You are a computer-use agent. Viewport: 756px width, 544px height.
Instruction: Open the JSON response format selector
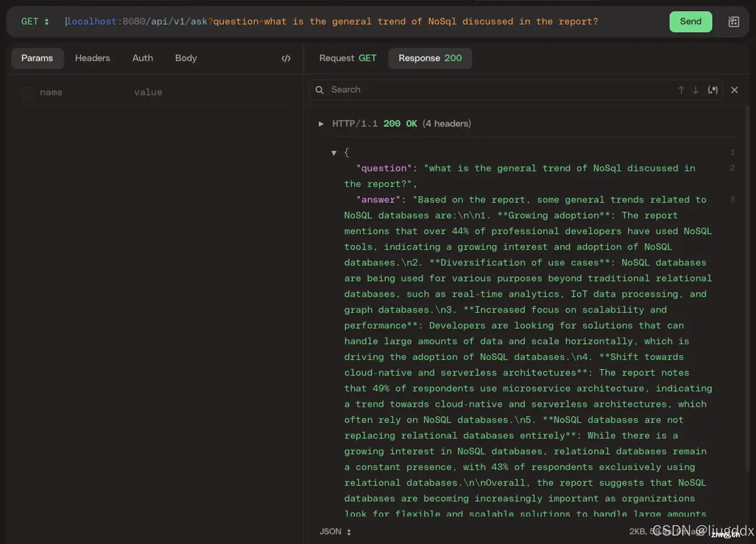coord(335,532)
